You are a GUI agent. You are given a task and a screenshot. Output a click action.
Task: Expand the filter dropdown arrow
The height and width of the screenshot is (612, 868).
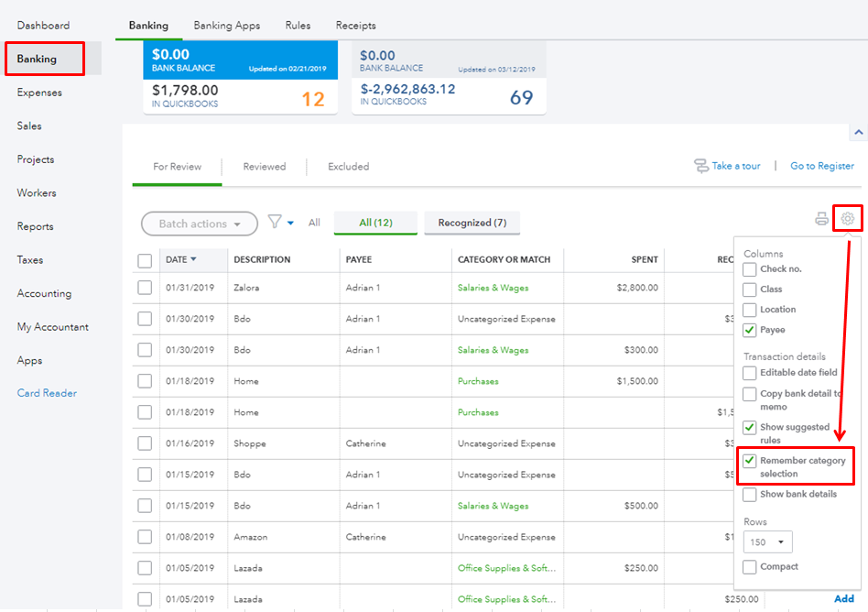(291, 223)
